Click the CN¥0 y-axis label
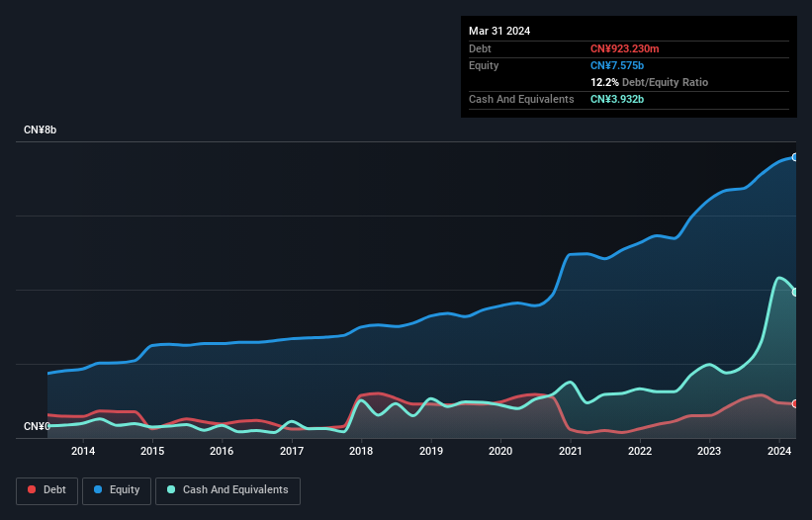The image size is (812, 520). (37, 426)
